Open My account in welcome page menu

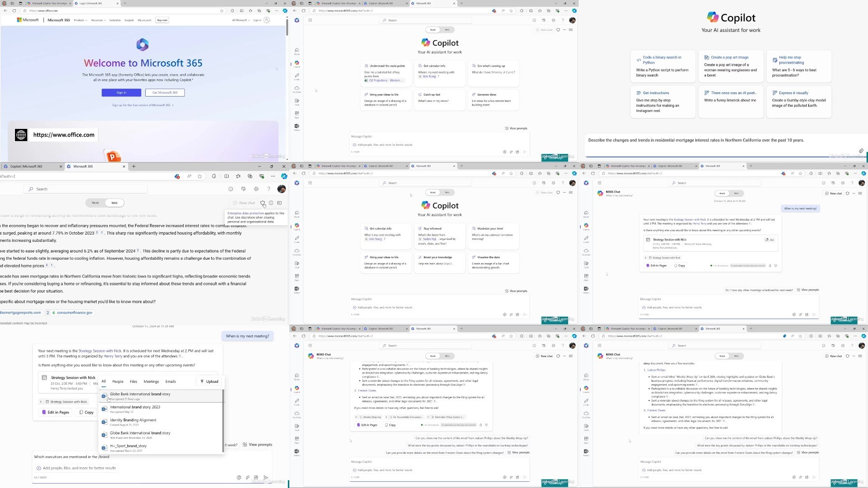tap(145, 20)
